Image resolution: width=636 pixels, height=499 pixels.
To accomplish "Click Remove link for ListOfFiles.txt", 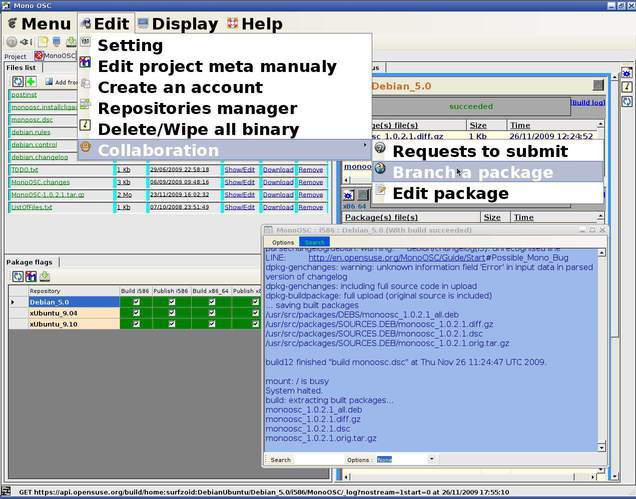I will click(311, 207).
